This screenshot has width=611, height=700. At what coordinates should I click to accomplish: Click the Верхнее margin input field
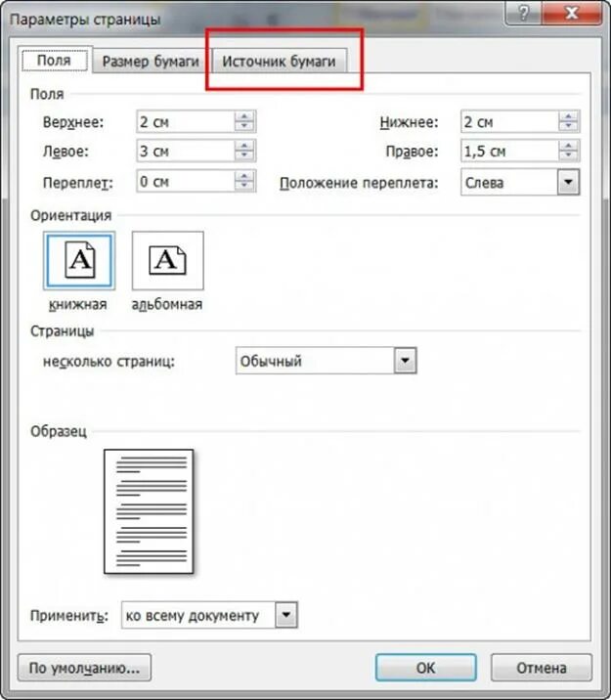[x=186, y=122]
